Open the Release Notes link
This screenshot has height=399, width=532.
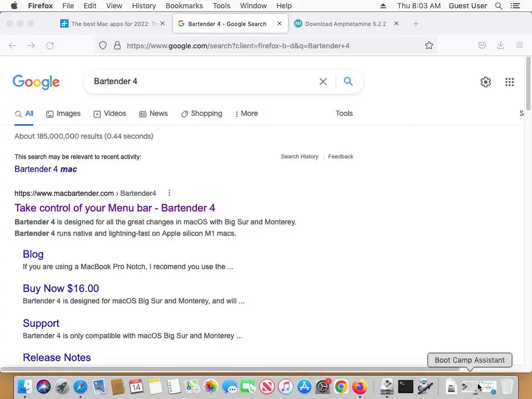(57, 357)
